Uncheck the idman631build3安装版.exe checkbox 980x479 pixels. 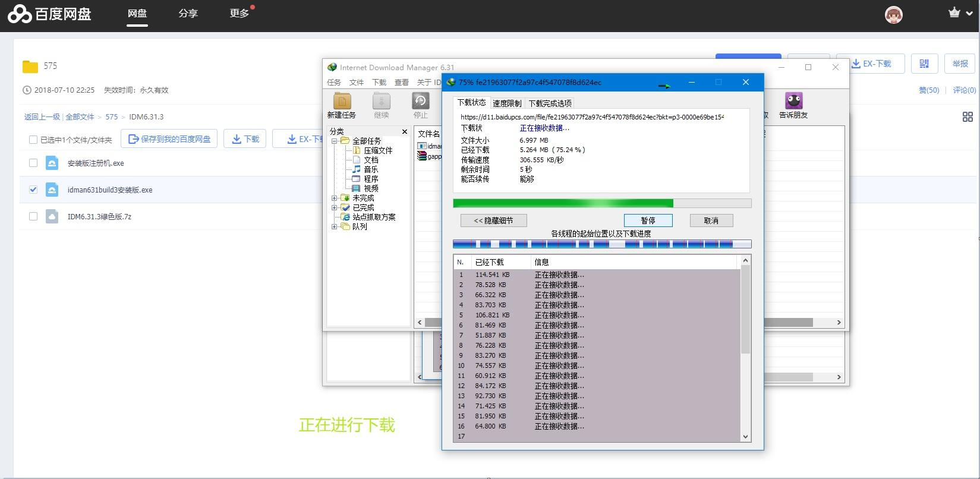[x=33, y=190]
